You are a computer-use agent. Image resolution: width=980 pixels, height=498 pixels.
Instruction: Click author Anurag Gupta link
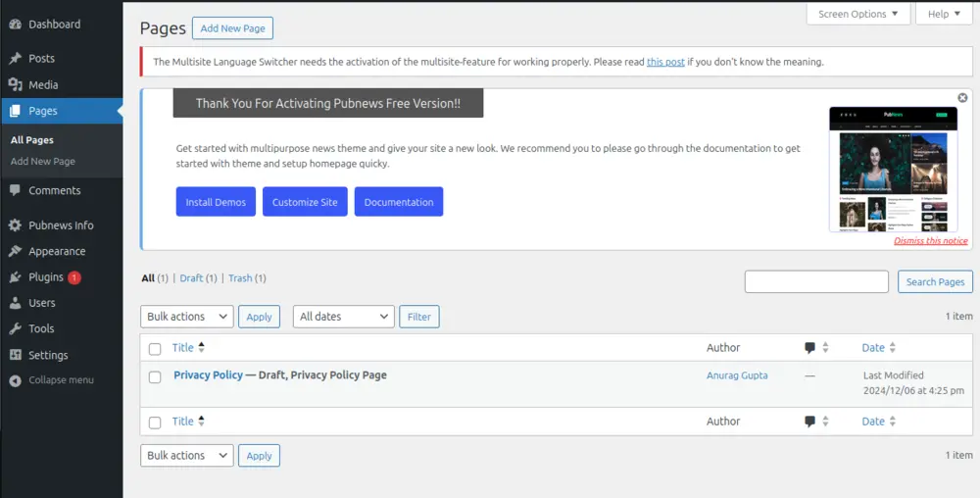(x=737, y=375)
